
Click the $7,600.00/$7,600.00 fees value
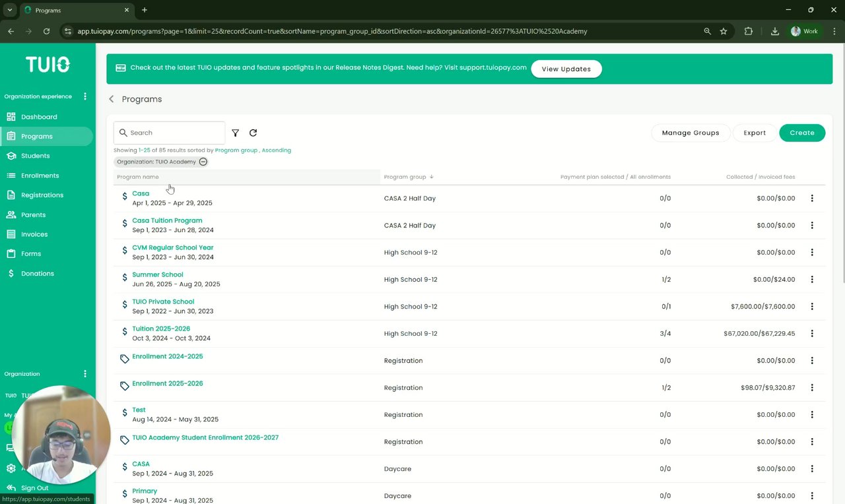point(763,306)
